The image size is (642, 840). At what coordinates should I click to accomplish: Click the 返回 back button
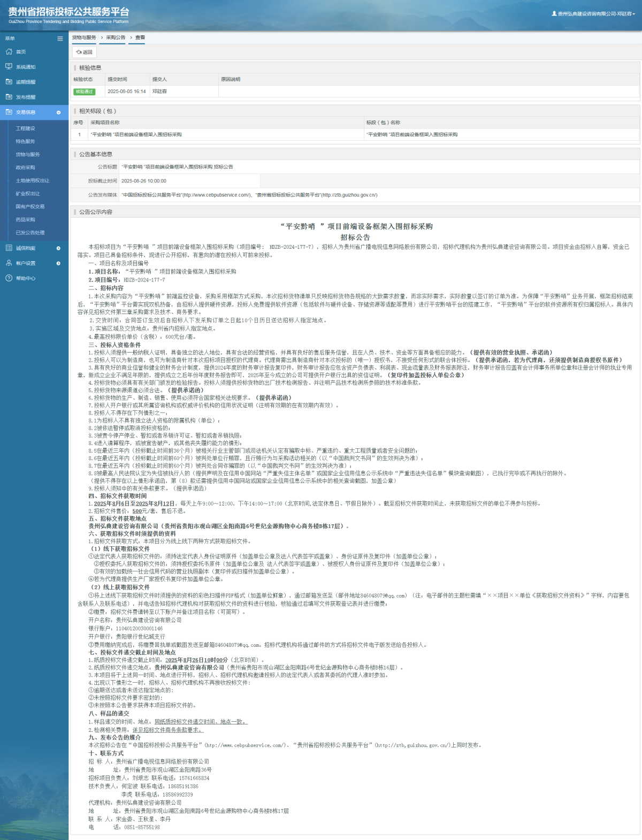[x=85, y=52]
